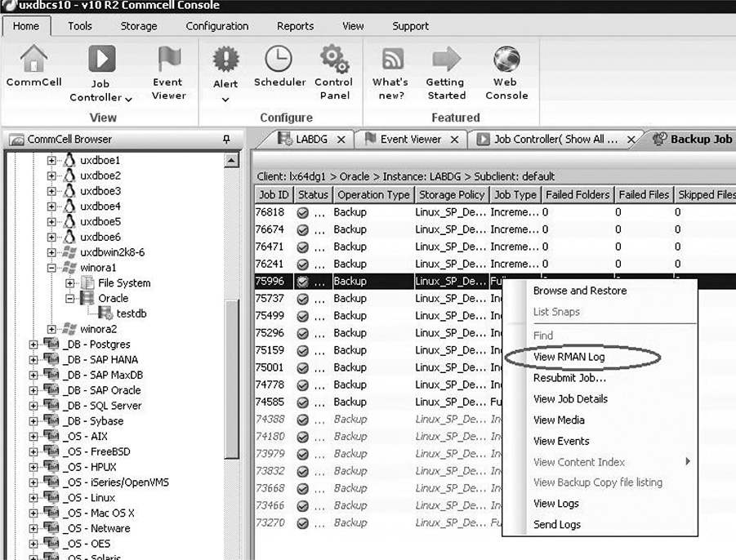Select the Oracle agent icon under winora1
Screen dimensions: 736x560
(x=87, y=298)
